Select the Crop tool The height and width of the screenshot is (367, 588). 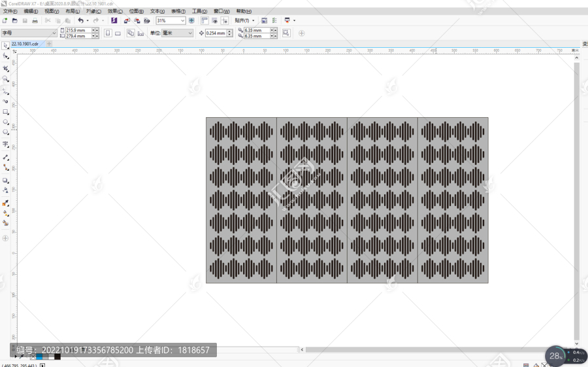[5, 69]
